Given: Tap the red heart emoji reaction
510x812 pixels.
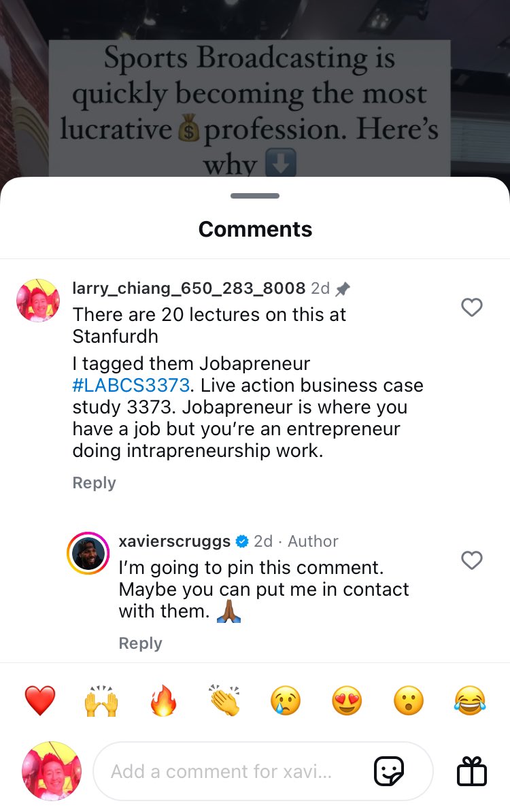Looking at the screenshot, I should pos(39,700).
